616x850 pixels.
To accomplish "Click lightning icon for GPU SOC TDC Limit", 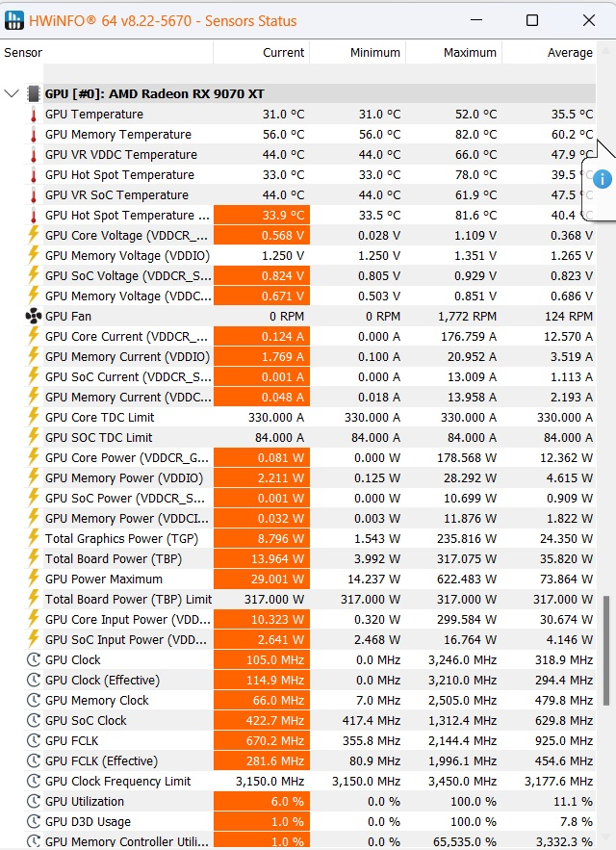I will click(33, 437).
